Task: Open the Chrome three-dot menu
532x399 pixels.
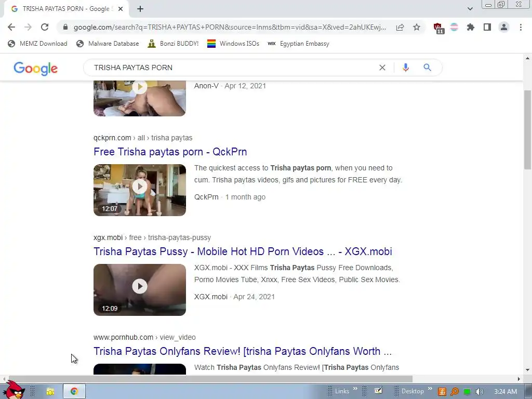Action: click(x=521, y=27)
